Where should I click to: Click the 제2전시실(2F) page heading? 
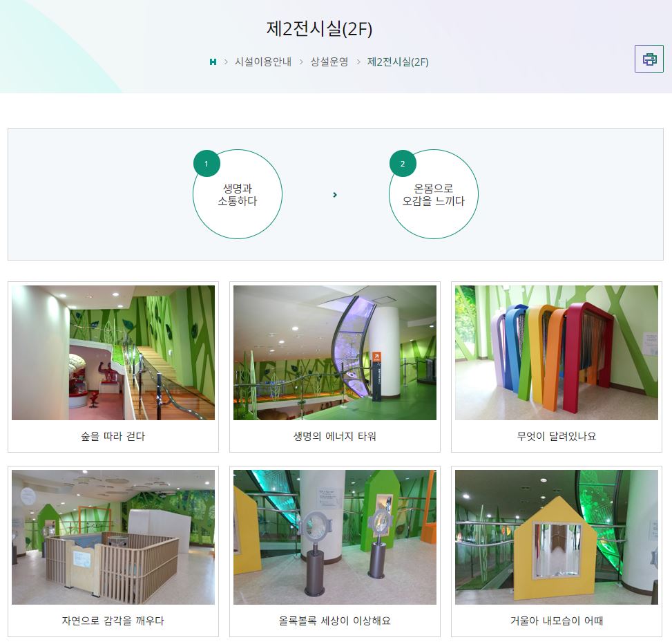coord(319,29)
